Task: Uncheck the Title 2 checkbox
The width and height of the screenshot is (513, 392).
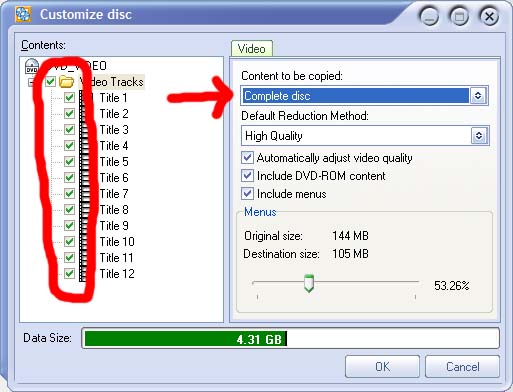Action: (x=69, y=114)
